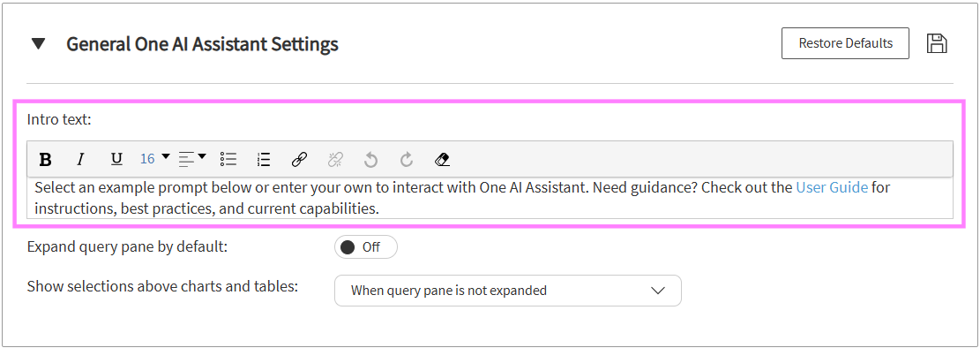The height and width of the screenshot is (348, 980).
Task: Open the font size 16 dropdown
Action: click(154, 159)
